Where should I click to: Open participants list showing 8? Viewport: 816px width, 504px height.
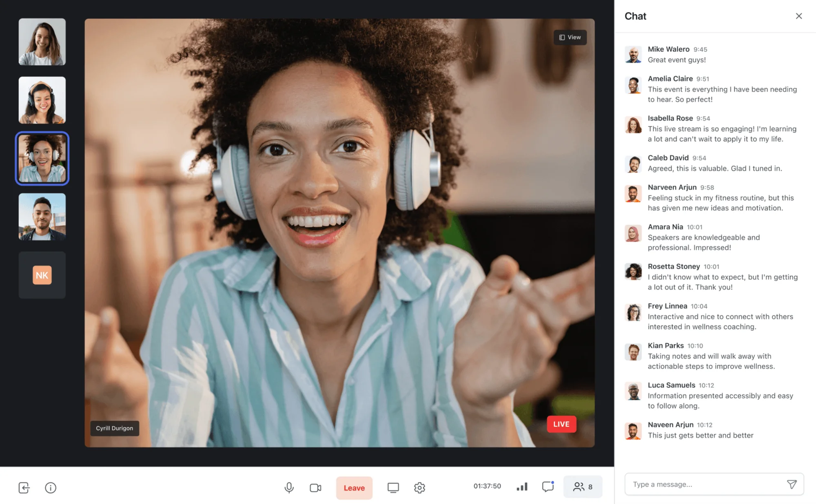pos(583,486)
